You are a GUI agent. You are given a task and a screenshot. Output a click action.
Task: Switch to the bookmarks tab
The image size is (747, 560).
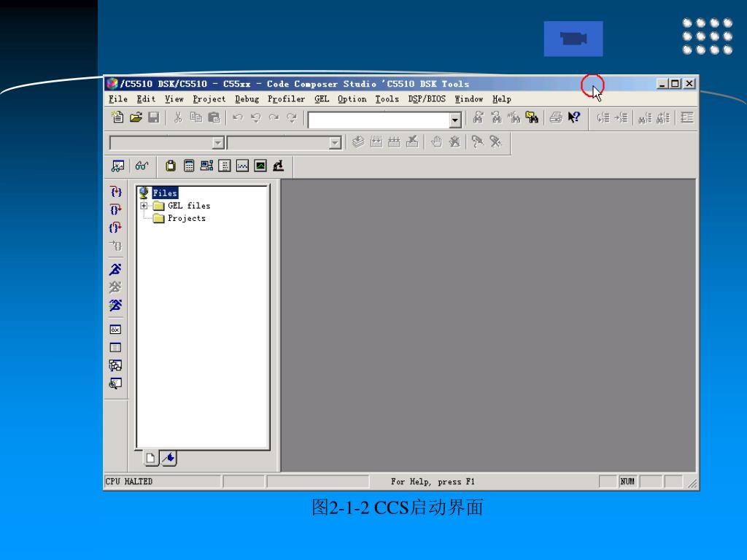(x=169, y=458)
